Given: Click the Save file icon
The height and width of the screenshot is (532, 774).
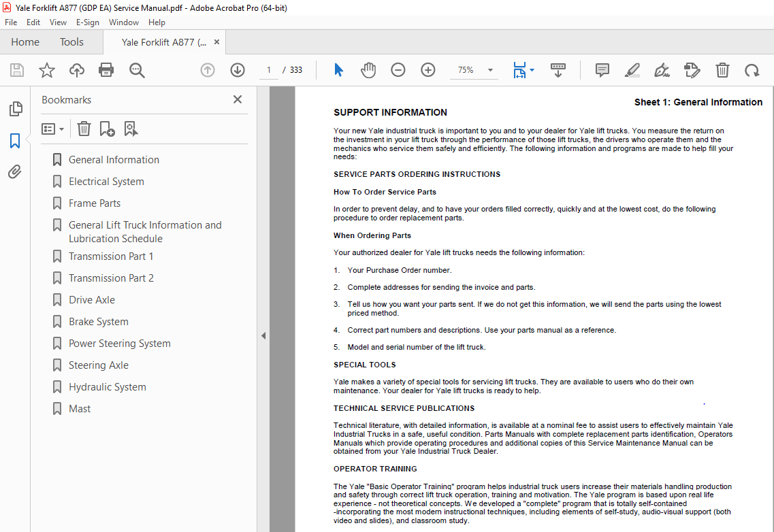Looking at the screenshot, I should 17,70.
